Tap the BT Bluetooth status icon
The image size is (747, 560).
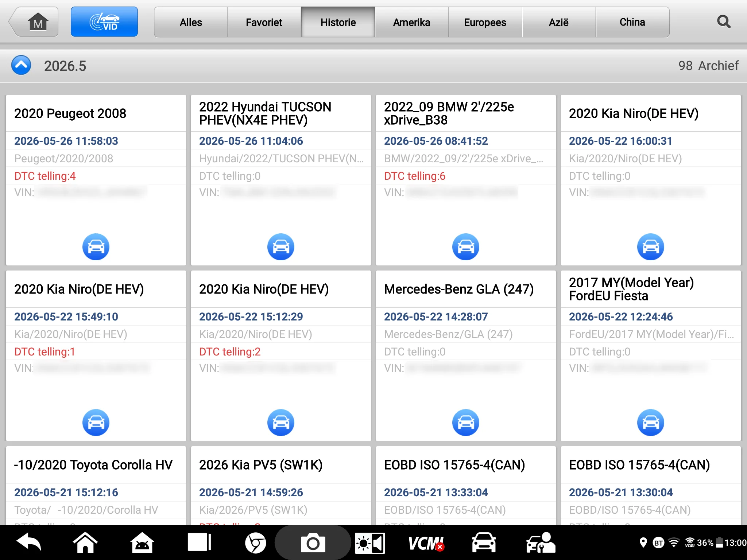pyautogui.click(x=659, y=543)
